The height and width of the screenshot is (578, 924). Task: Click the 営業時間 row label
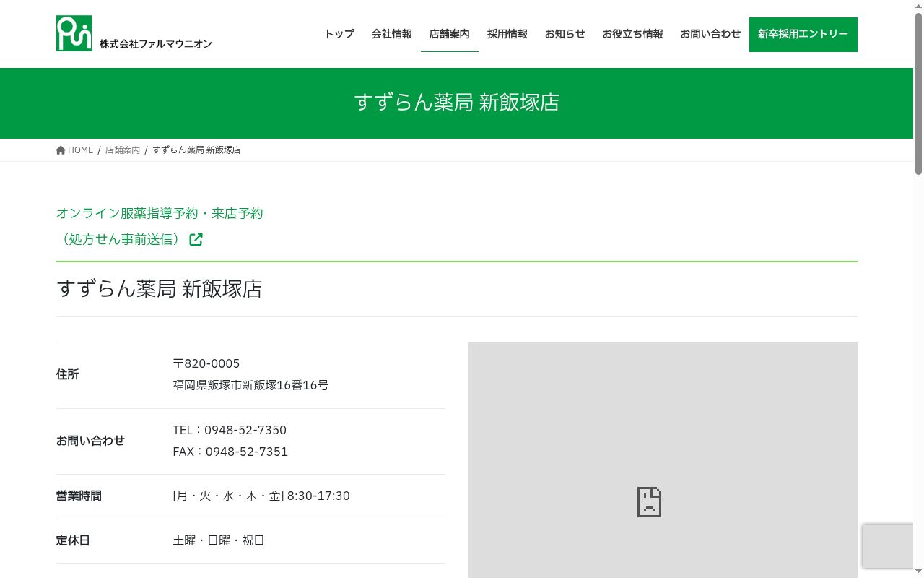pos(79,496)
